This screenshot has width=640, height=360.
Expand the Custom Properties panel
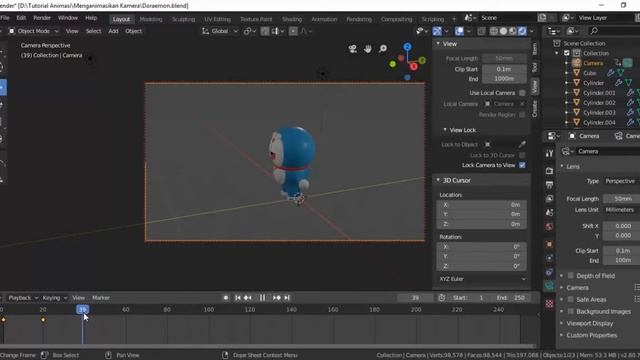(x=591, y=335)
